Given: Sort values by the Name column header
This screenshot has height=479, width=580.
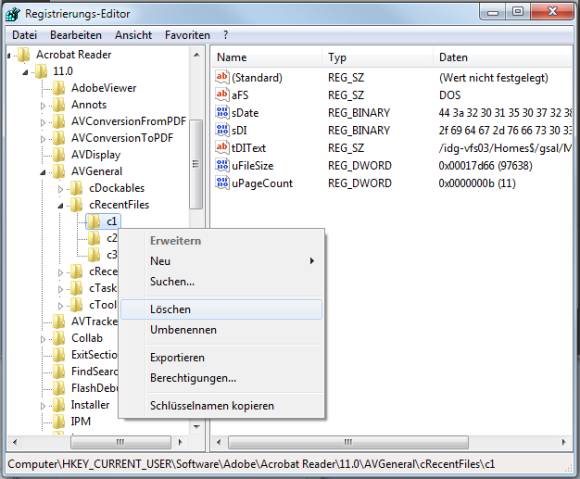Looking at the screenshot, I should coord(267,57).
